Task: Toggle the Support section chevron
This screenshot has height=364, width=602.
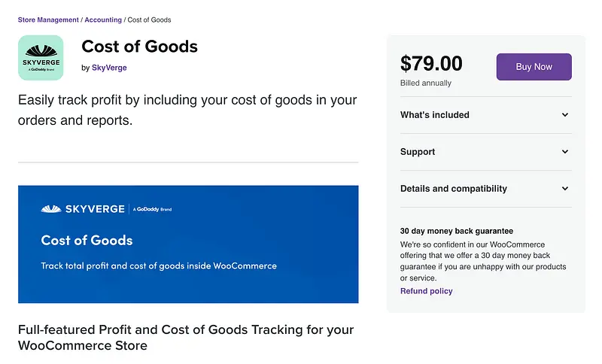Action: click(565, 152)
